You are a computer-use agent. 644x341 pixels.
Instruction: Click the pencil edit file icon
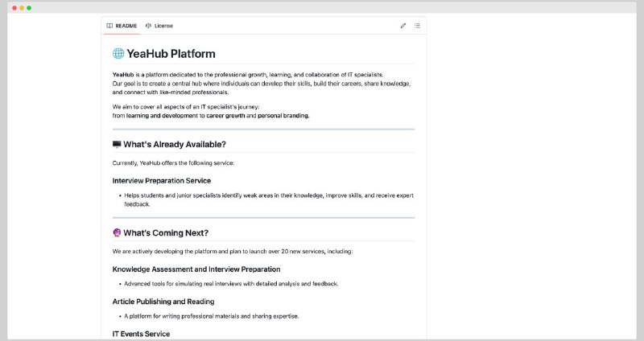[403, 26]
